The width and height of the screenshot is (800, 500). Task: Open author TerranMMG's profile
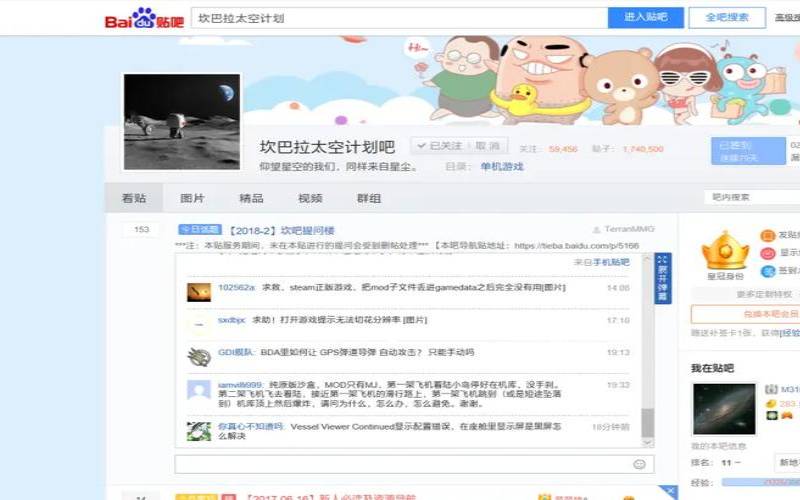630,229
